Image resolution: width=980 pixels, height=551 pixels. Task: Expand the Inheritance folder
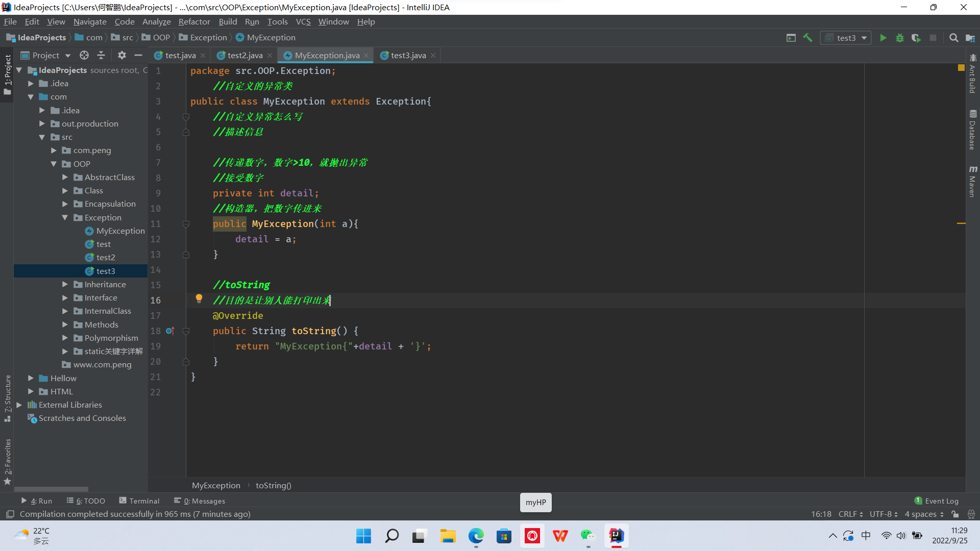65,284
